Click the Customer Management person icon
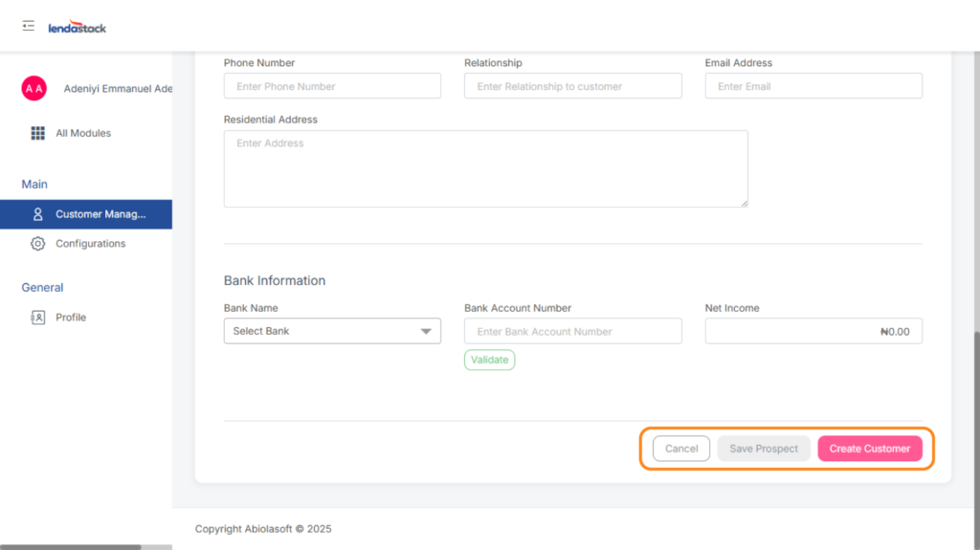Image resolution: width=980 pixels, height=550 pixels. point(38,214)
